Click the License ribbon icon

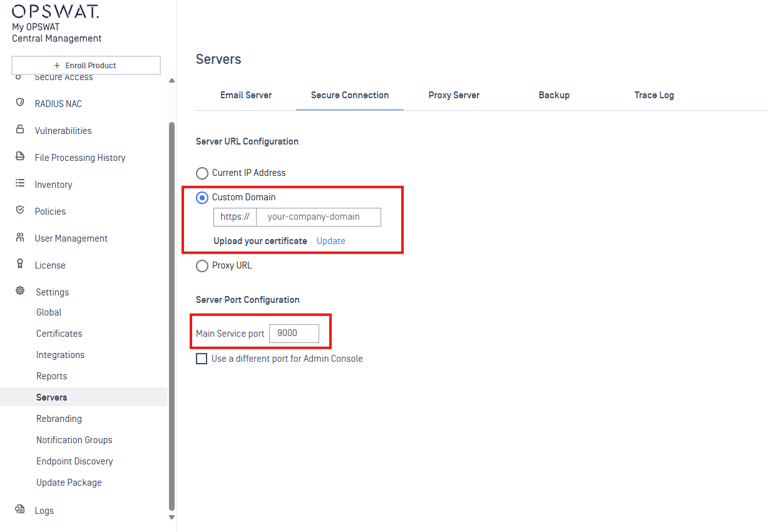pos(20,264)
